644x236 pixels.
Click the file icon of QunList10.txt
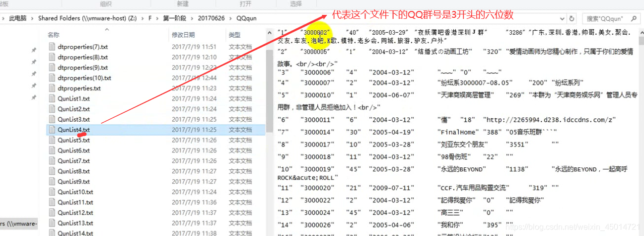click(53, 192)
